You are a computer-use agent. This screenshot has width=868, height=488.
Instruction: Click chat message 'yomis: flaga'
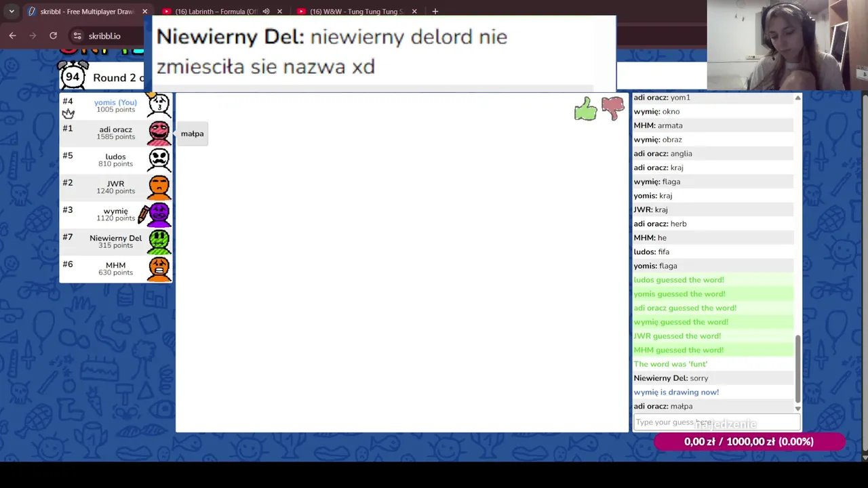coord(713,266)
